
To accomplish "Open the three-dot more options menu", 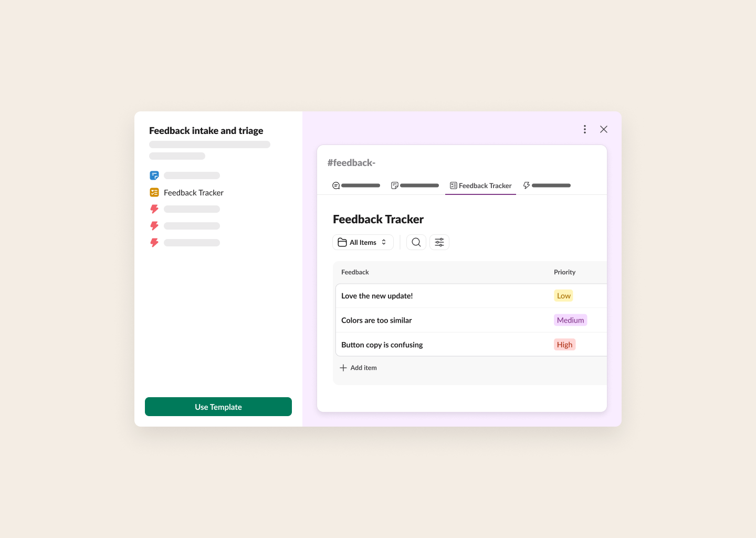I will click(585, 129).
